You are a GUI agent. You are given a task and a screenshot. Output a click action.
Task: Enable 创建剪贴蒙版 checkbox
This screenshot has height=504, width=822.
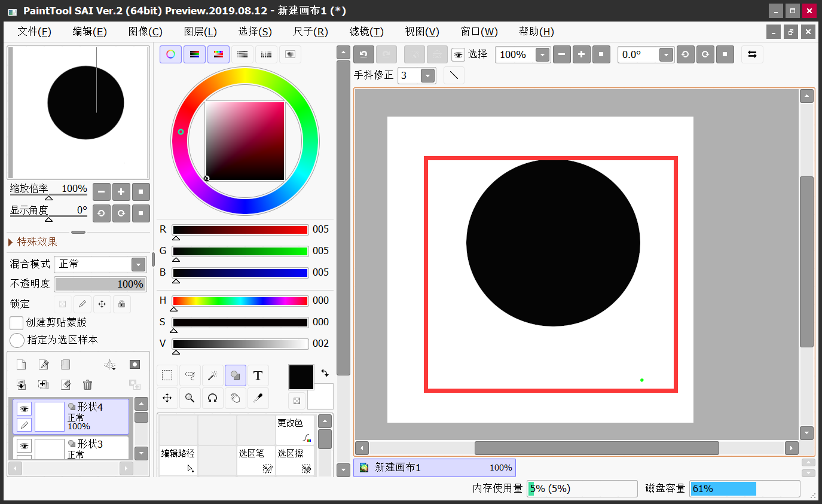[17, 323]
